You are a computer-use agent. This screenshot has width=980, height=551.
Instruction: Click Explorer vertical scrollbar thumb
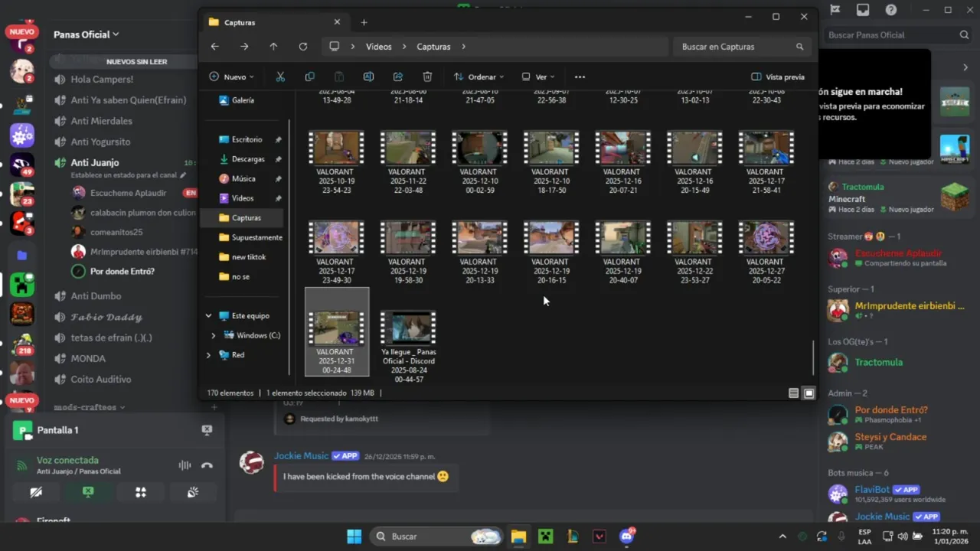(812, 357)
